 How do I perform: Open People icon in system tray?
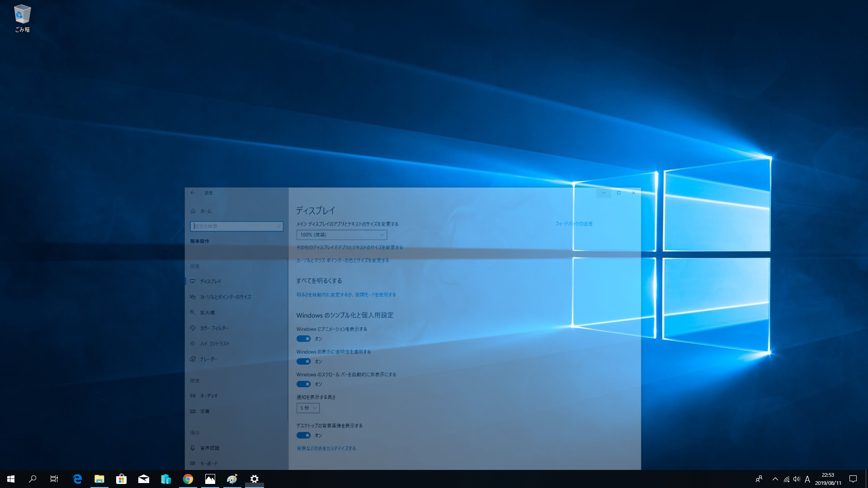(759, 479)
